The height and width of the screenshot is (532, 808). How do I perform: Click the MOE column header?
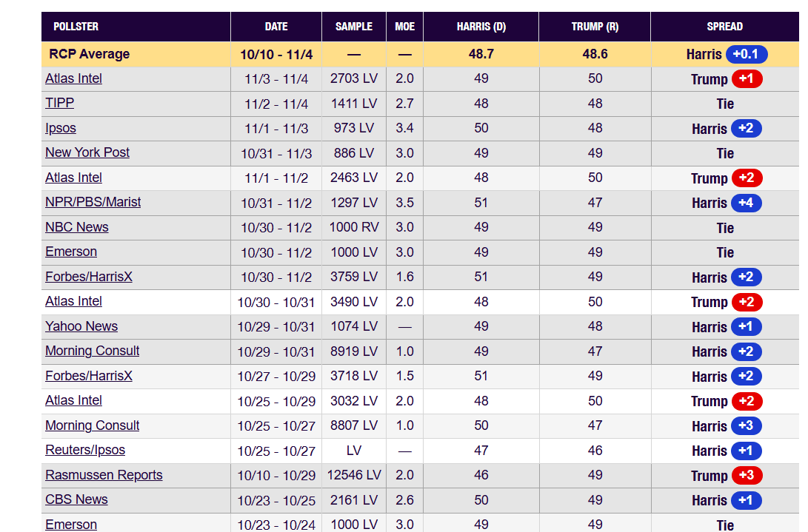(x=404, y=27)
